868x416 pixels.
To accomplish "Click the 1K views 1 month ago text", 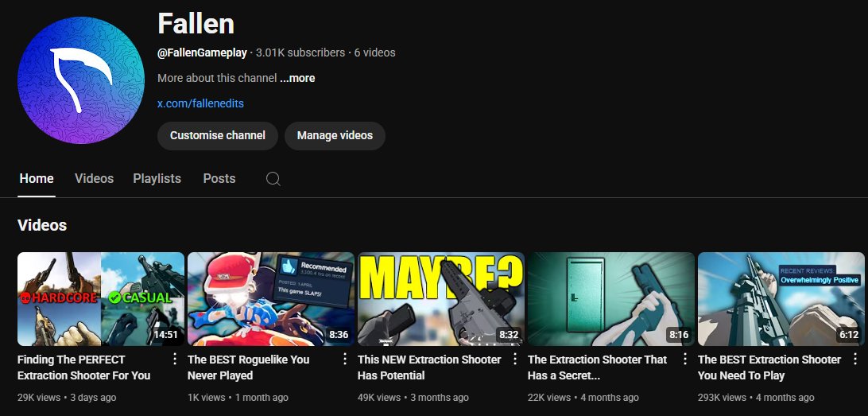I will click(238, 397).
